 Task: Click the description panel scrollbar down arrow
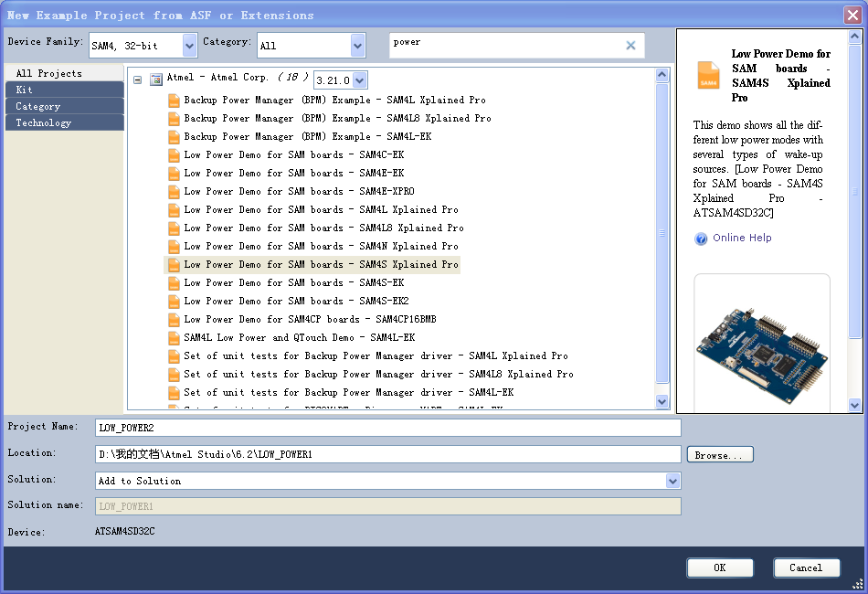tap(854, 405)
